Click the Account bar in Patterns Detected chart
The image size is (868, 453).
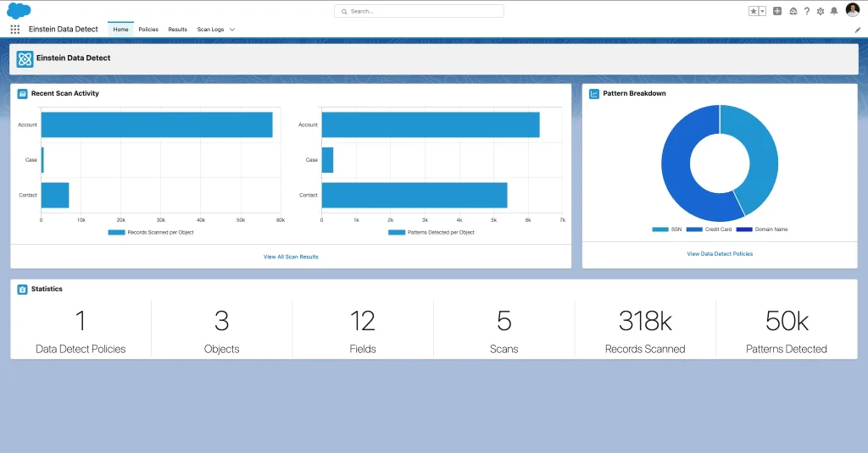coord(430,124)
